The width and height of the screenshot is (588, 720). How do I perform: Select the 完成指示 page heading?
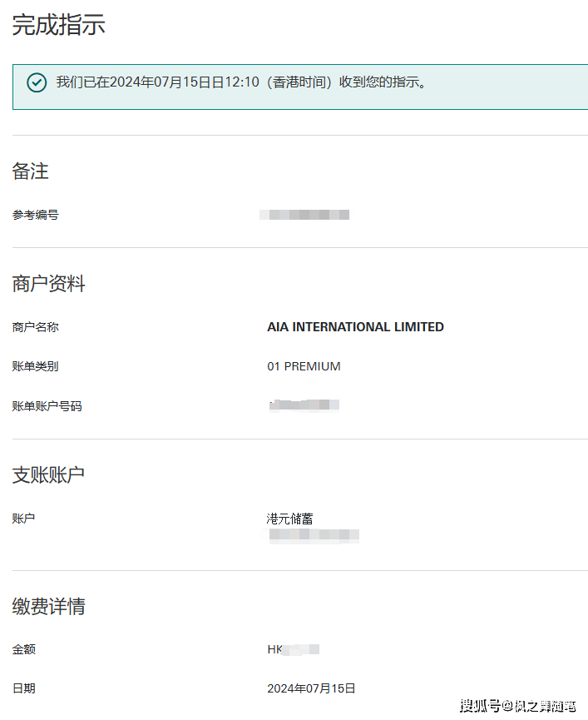[x=59, y=25]
